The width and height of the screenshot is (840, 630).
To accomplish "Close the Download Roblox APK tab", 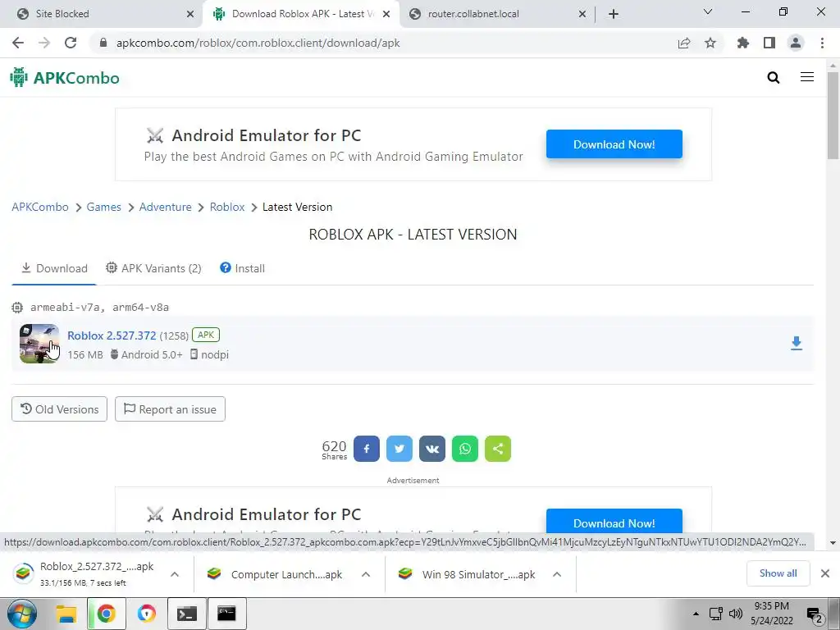I will tap(386, 14).
